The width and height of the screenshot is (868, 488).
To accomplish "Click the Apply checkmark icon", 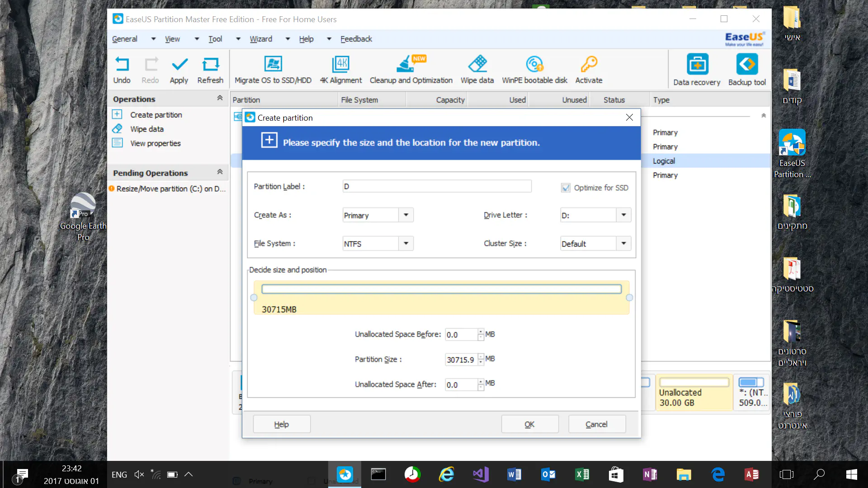I will [x=179, y=65].
